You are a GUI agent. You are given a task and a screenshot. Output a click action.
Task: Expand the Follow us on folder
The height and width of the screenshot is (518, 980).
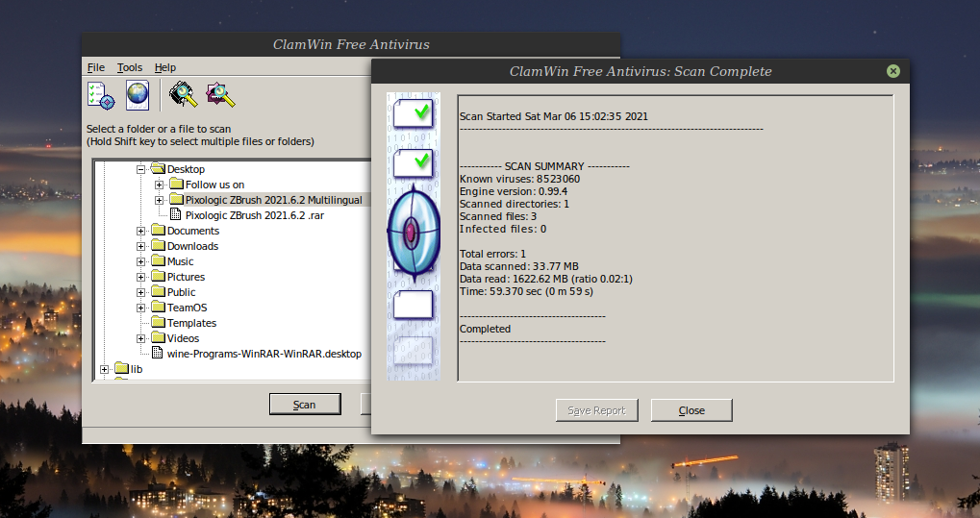tap(160, 185)
